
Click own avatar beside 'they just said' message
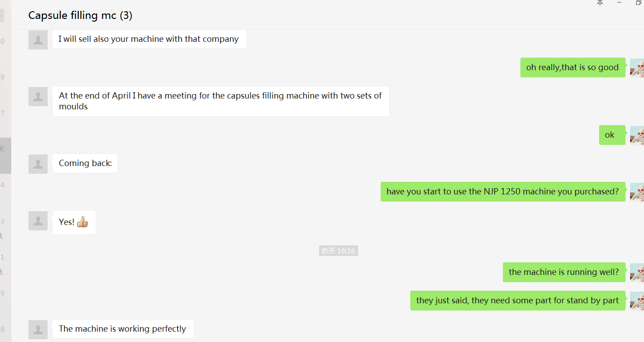point(637,301)
